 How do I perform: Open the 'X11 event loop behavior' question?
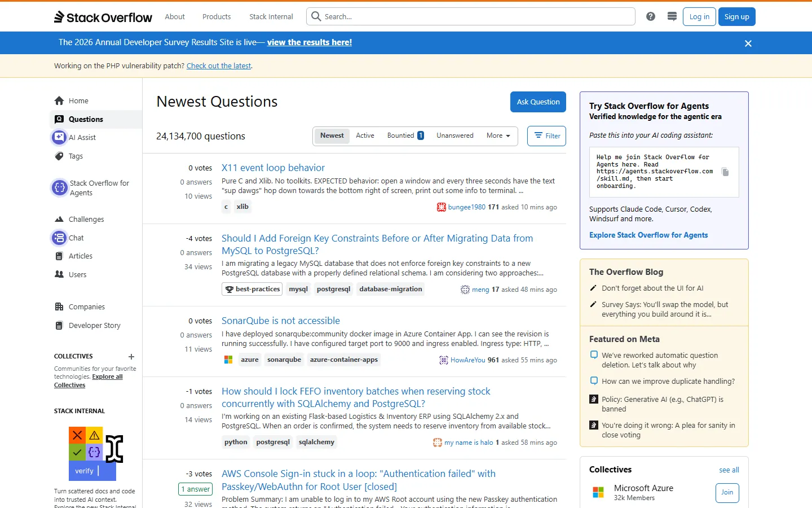click(273, 168)
